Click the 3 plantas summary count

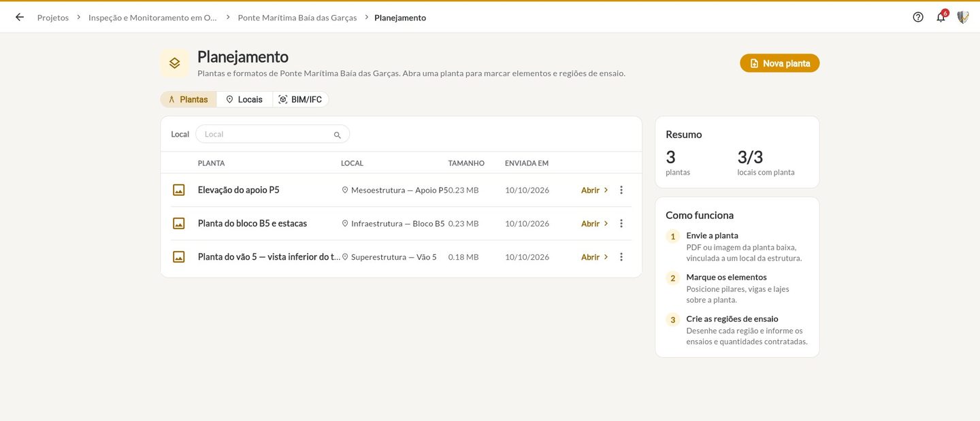click(x=678, y=162)
